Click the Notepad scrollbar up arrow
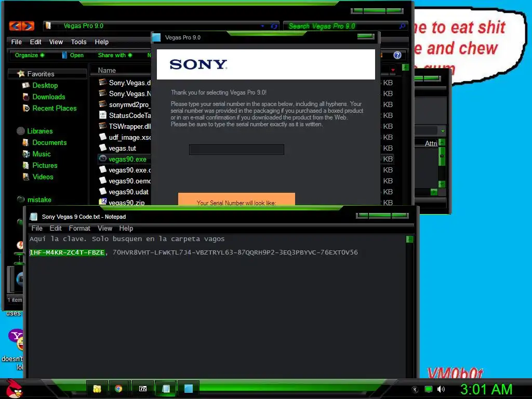This screenshot has height=399, width=532. click(409, 239)
